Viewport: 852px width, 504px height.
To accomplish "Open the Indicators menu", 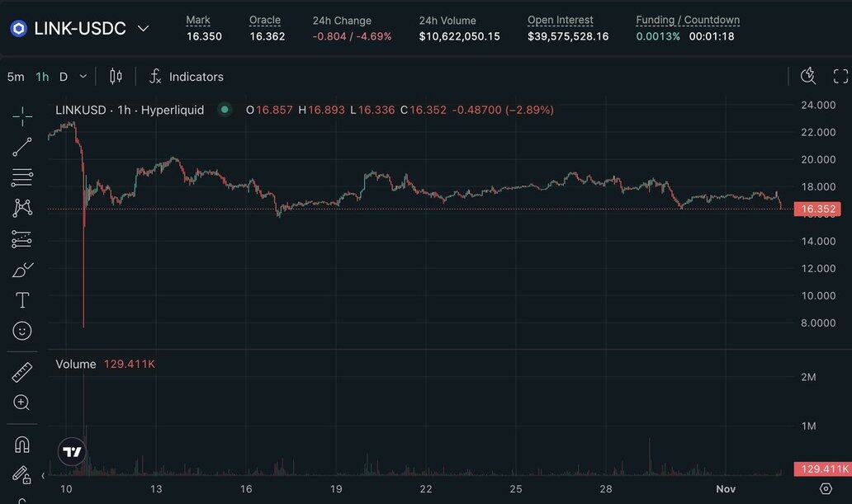I will point(186,77).
